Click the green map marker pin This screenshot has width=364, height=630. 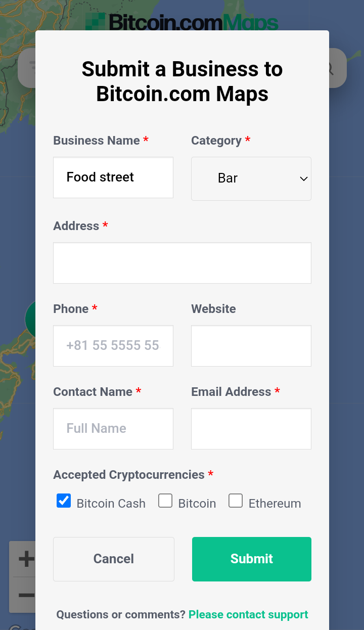(x=30, y=319)
